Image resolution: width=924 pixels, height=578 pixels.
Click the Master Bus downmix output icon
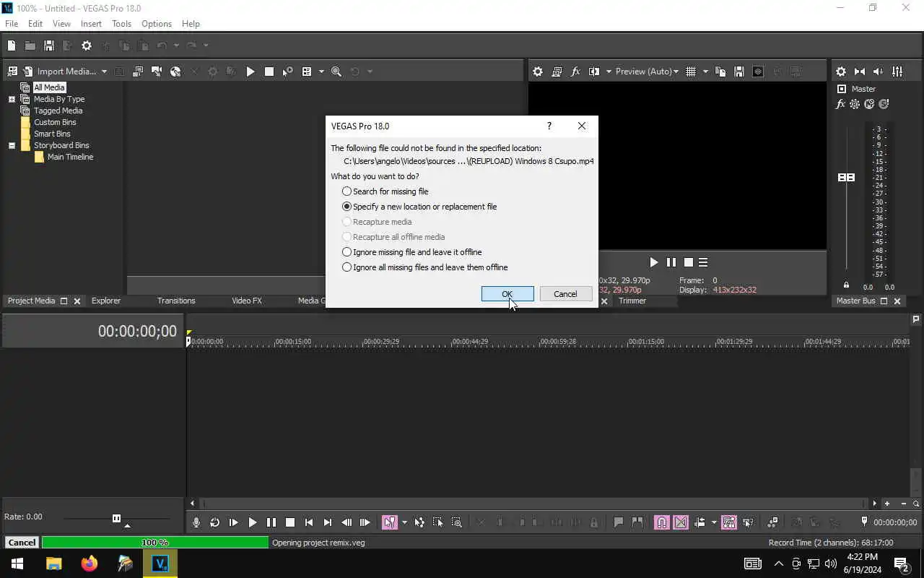(860, 72)
